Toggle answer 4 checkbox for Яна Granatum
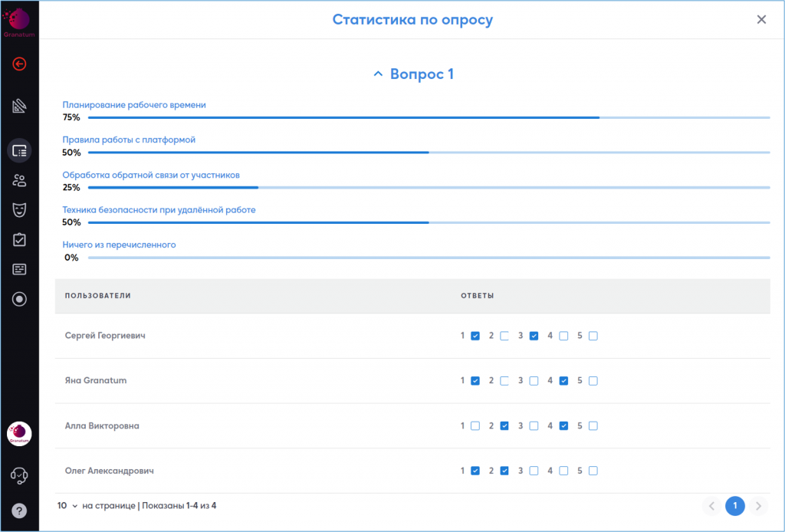Screen dimensions: 785x532 tap(563, 381)
